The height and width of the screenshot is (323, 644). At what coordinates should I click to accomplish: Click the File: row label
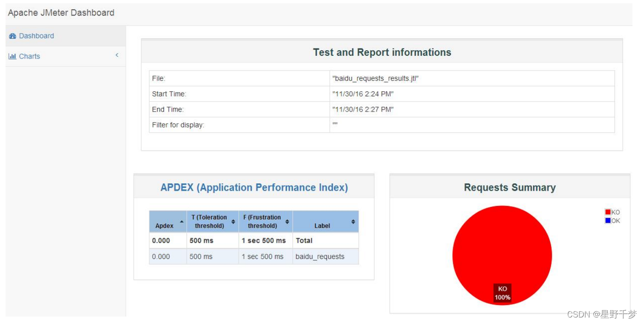point(158,78)
